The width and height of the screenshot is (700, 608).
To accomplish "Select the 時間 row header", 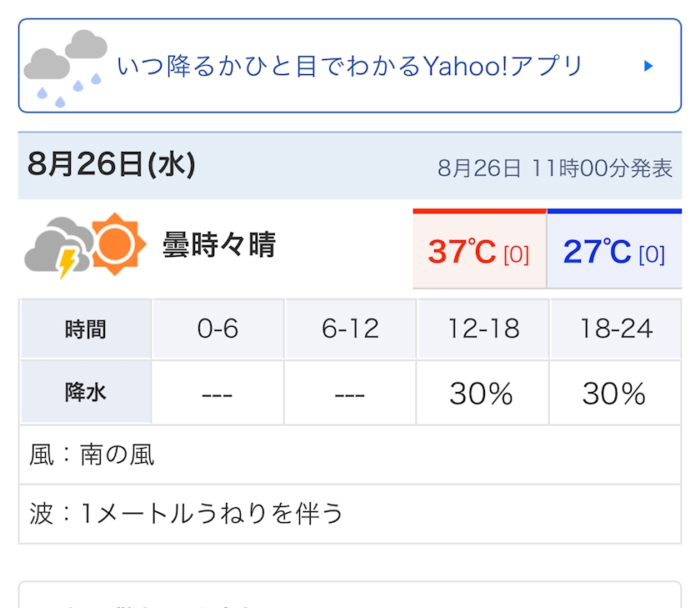I will (86, 329).
